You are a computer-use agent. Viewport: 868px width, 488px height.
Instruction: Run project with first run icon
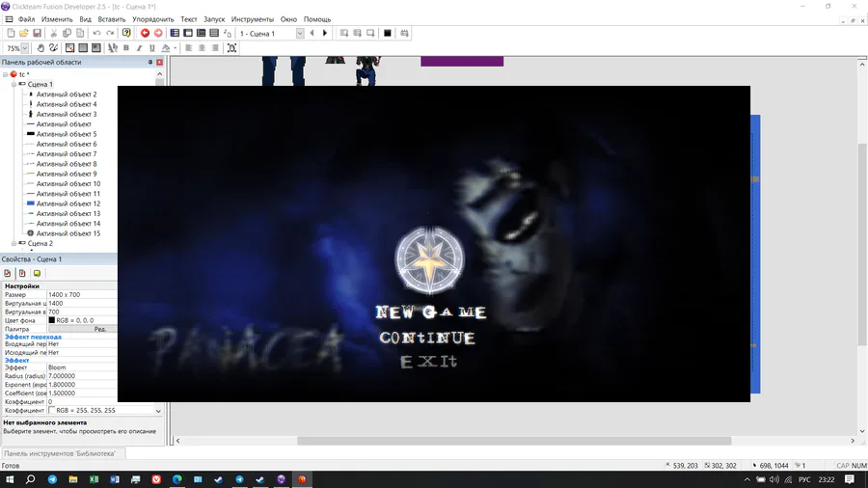point(344,33)
